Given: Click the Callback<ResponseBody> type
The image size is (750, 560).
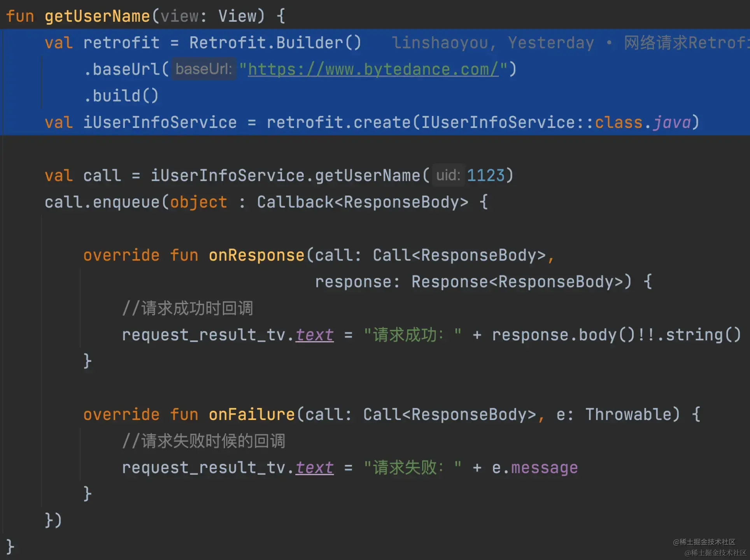Looking at the screenshot, I should [362, 202].
